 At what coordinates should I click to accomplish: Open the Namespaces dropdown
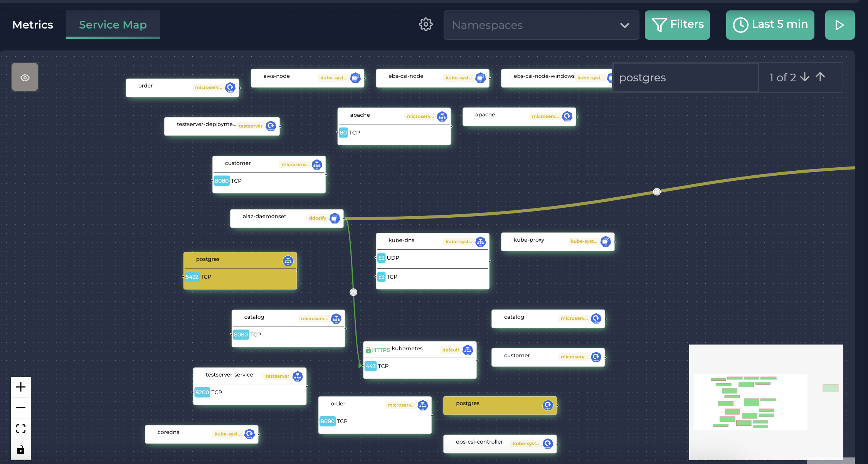pyautogui.click(x=541, y=25)
